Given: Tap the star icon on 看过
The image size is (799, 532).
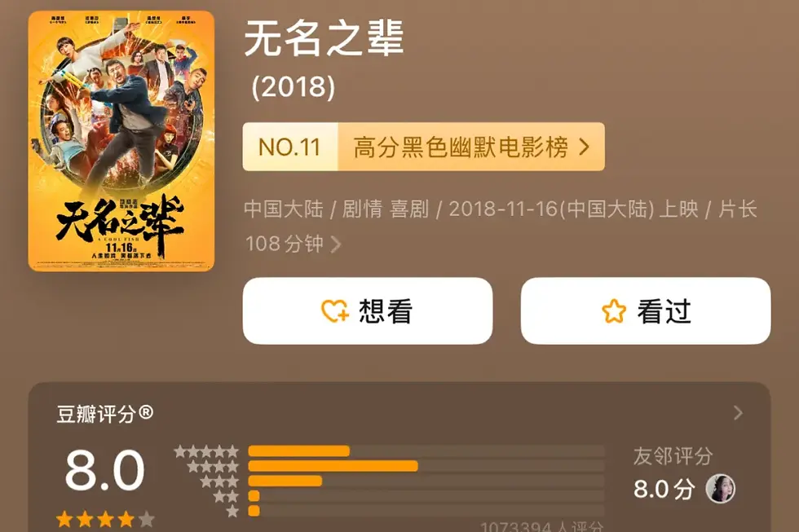Looking at the screenshot, I should (x=613, y=310).
